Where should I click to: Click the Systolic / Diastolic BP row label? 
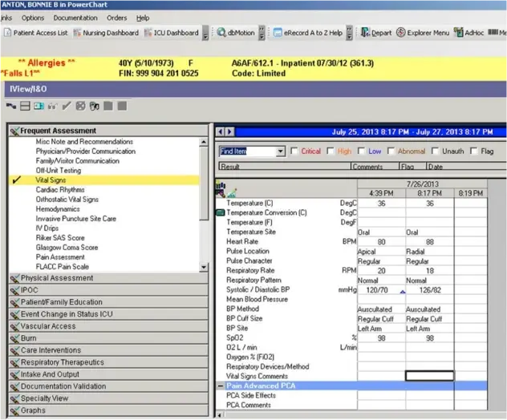[258, 290]
